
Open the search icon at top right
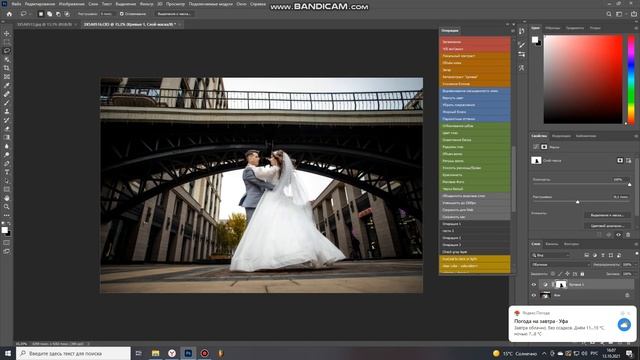(609, 14)
